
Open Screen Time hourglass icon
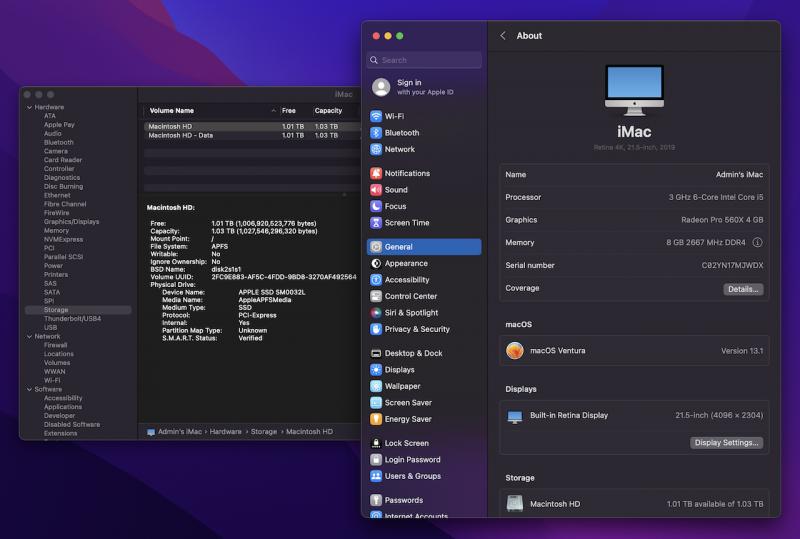[376, 223]
